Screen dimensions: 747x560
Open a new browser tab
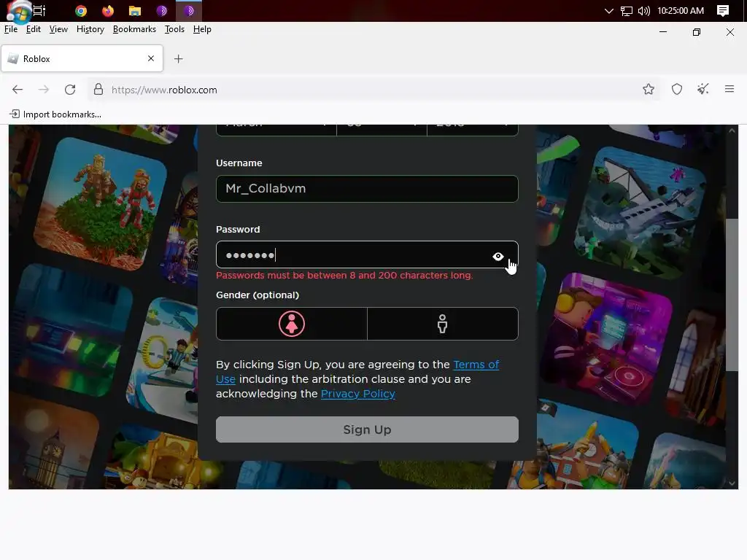click(x=178, y=58)
